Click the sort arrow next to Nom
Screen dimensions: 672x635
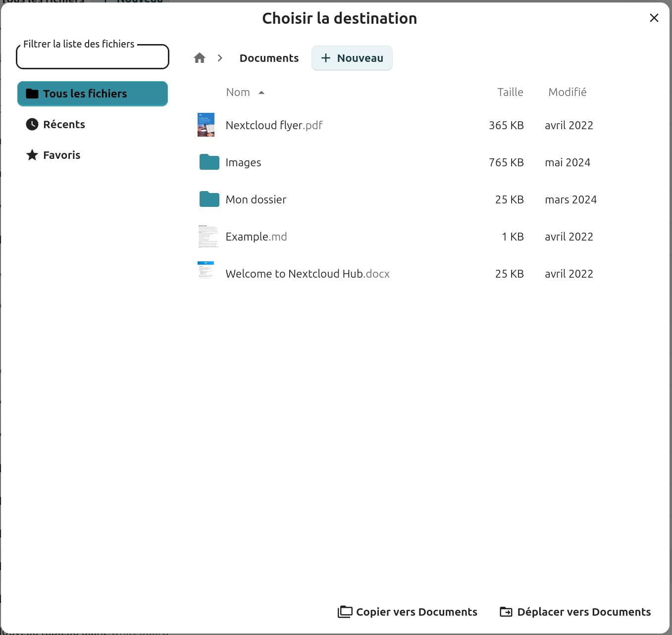pos(261,93)
